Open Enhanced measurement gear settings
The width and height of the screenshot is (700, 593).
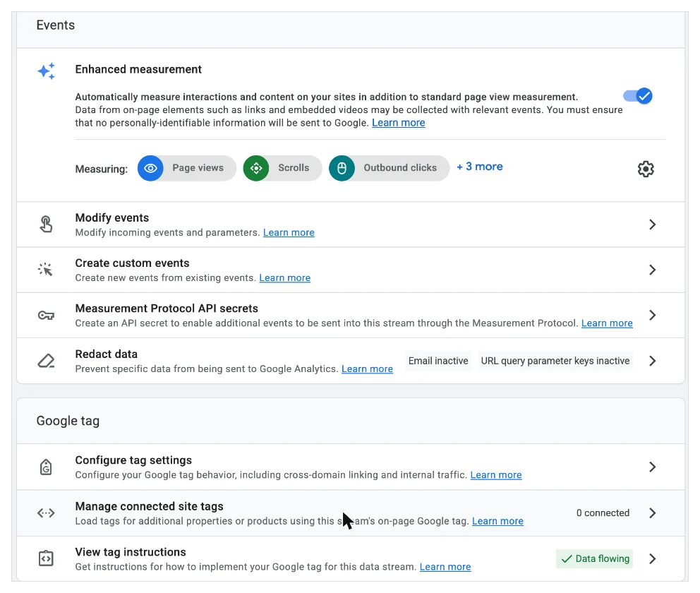pos(646,169)
